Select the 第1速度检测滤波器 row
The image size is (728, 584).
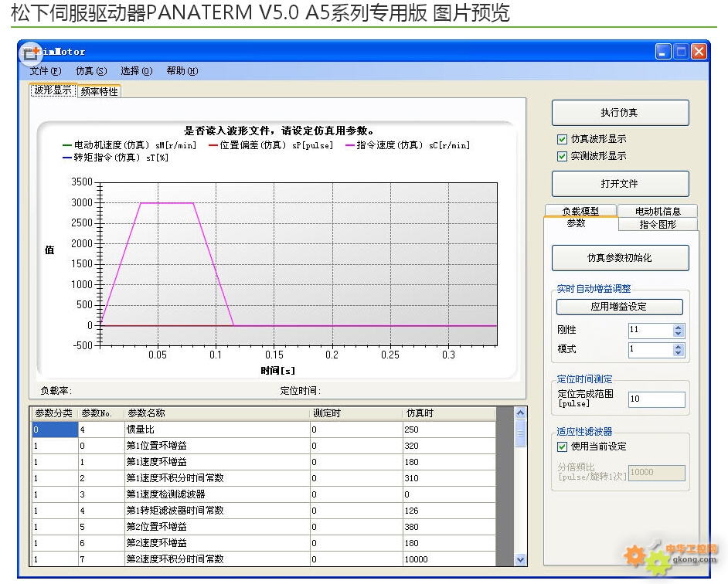pos(264,494)
